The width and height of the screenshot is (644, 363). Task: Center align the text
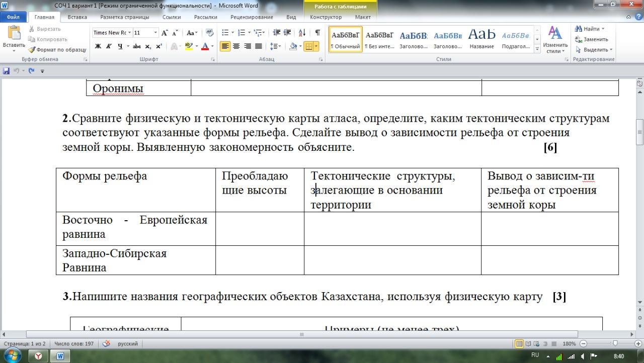[x=236, y=46]
